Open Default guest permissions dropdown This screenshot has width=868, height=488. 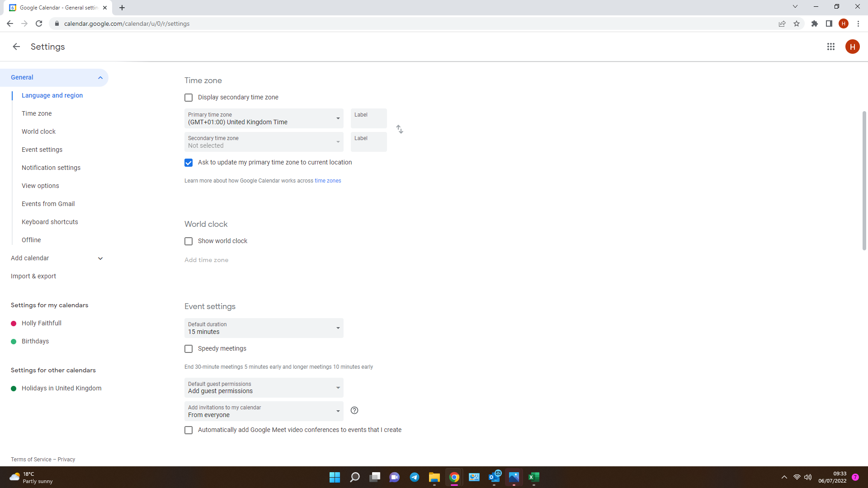point(264,388)
